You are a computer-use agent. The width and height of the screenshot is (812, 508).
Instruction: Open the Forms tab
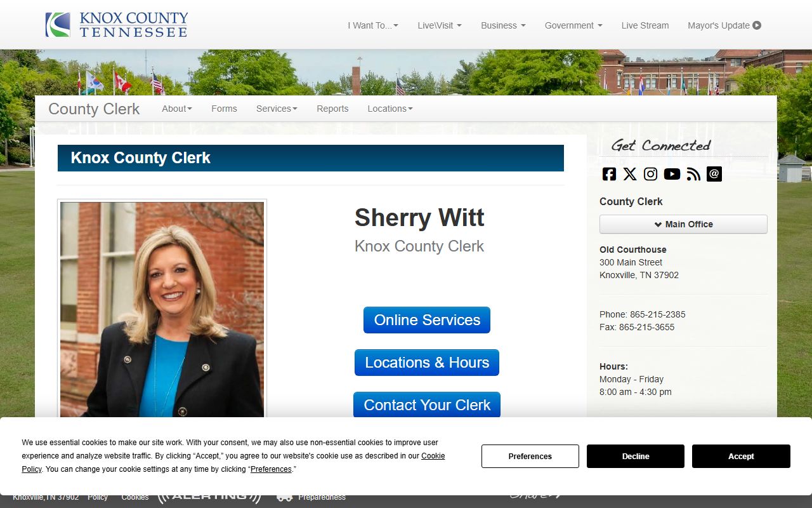(224, 109)
